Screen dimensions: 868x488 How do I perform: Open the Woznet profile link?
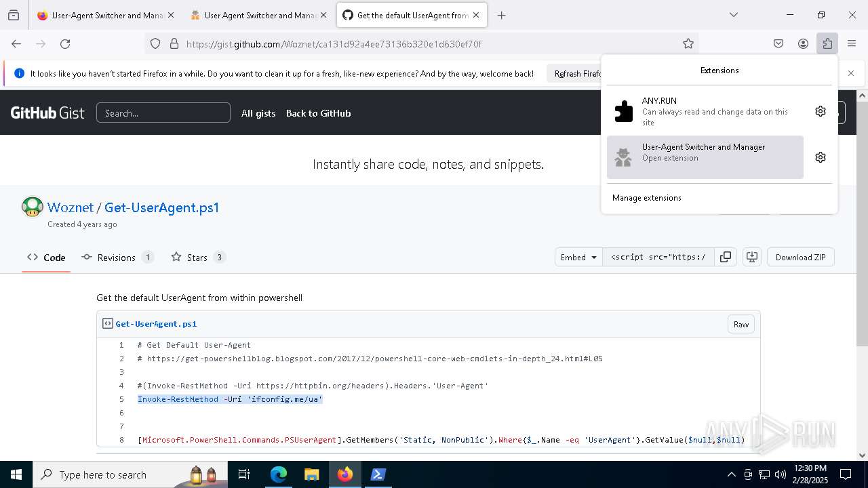[x=71, y=207]
